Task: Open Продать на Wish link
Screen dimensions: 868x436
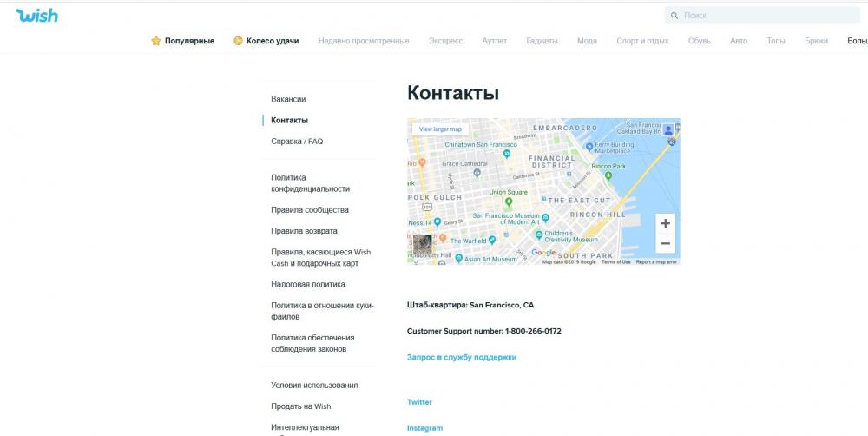Action: pos(301,406)
